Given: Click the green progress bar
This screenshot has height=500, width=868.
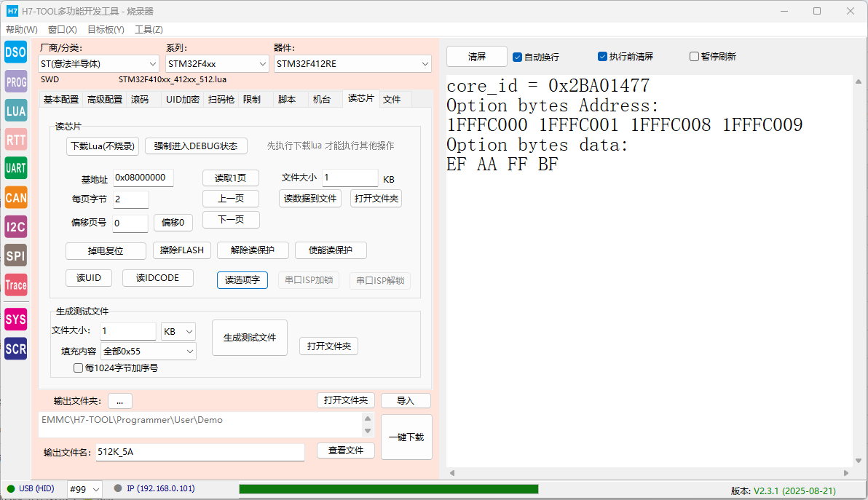Looking at the screenshot, I should pos(388,489).
